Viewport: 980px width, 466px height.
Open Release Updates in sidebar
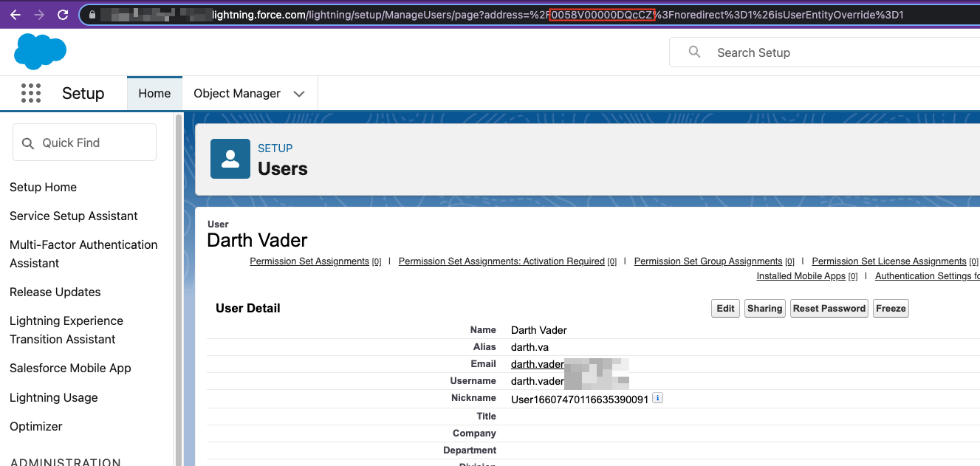(x=55, y=292)
